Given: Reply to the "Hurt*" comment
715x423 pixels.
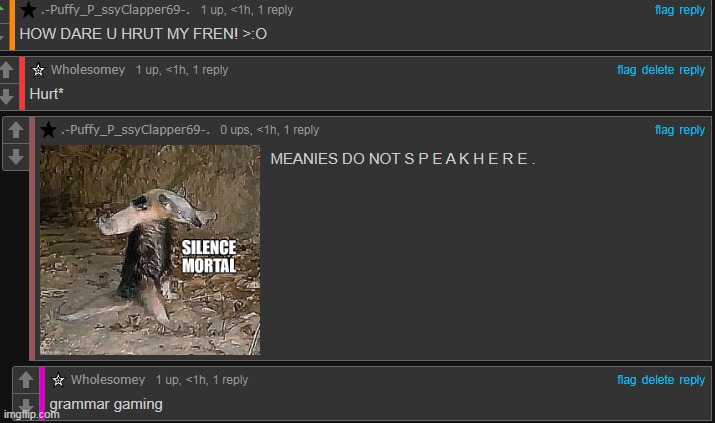Looking at the screenshot, I should (692, 70).
